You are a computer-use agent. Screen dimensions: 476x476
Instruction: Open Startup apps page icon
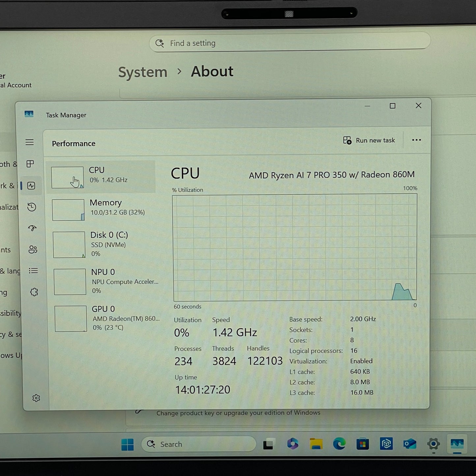pyautogui.click(x=32, y=228)
